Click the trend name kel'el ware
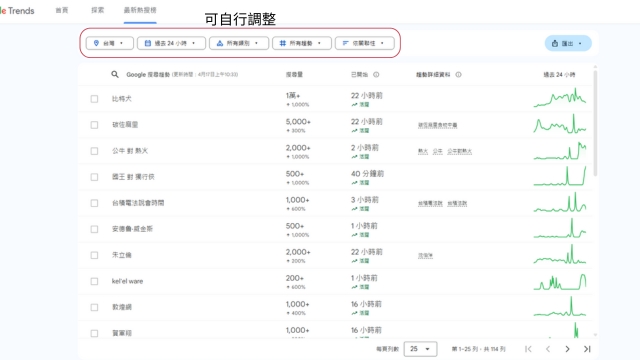This screenshot has height=360, width=640. tap(127, 281)
